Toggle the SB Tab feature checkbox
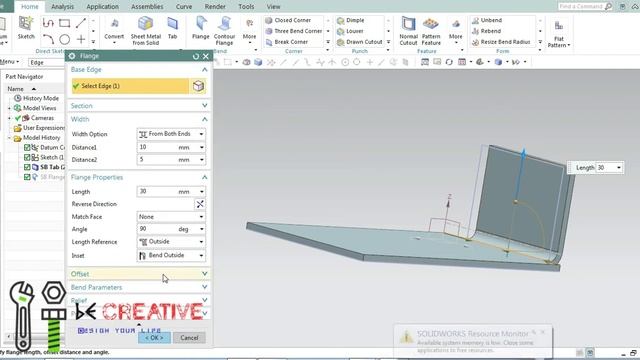This screenshot has width=640, height=360. tap(27, 167)
